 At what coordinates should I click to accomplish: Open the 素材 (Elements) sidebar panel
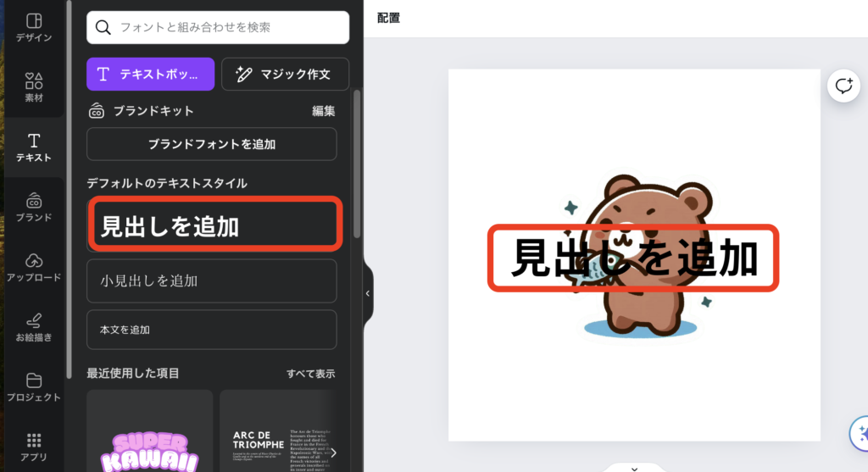click(34, 87)
